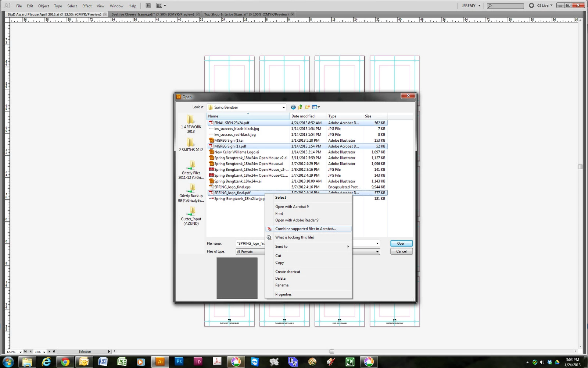Click the Open button in dialog
The height and width of the screenshot is (368, 588).
[x=401, y=243]
